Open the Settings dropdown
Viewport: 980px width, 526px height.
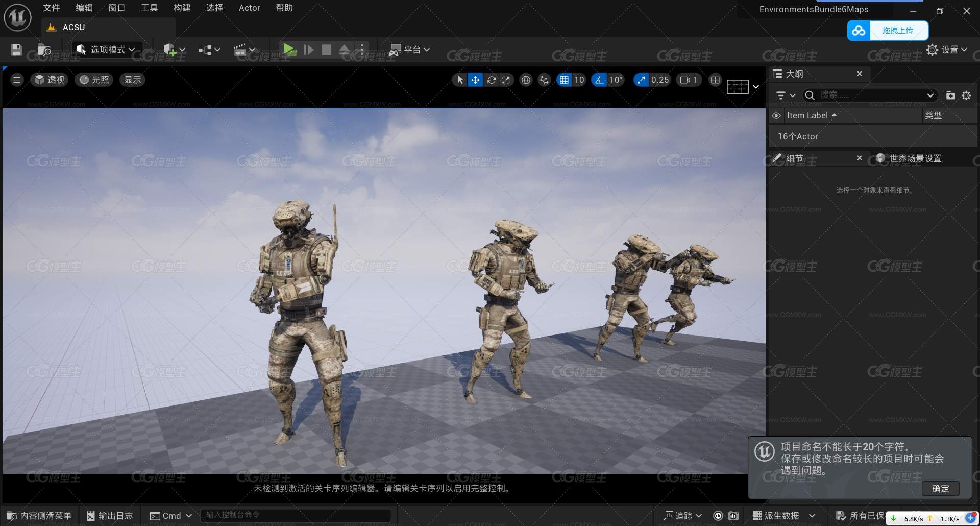tap(947, 50)
